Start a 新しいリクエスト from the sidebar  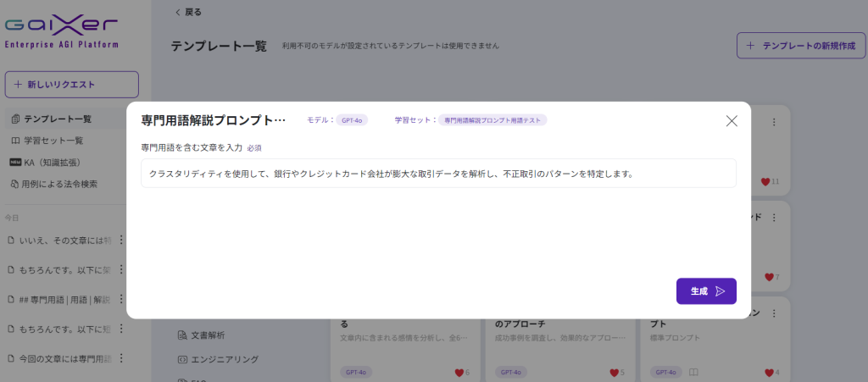71,84
